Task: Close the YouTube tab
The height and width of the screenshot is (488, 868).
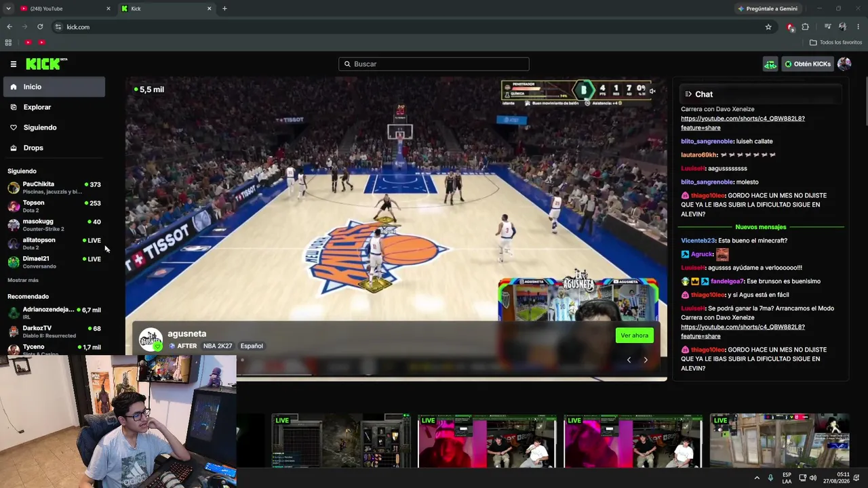Action: pyautogui.click(x=108, y=9)
